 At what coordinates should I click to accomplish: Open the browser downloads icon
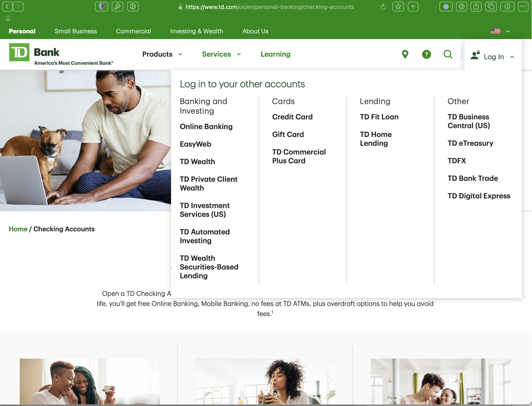click(x=507, y=7)
